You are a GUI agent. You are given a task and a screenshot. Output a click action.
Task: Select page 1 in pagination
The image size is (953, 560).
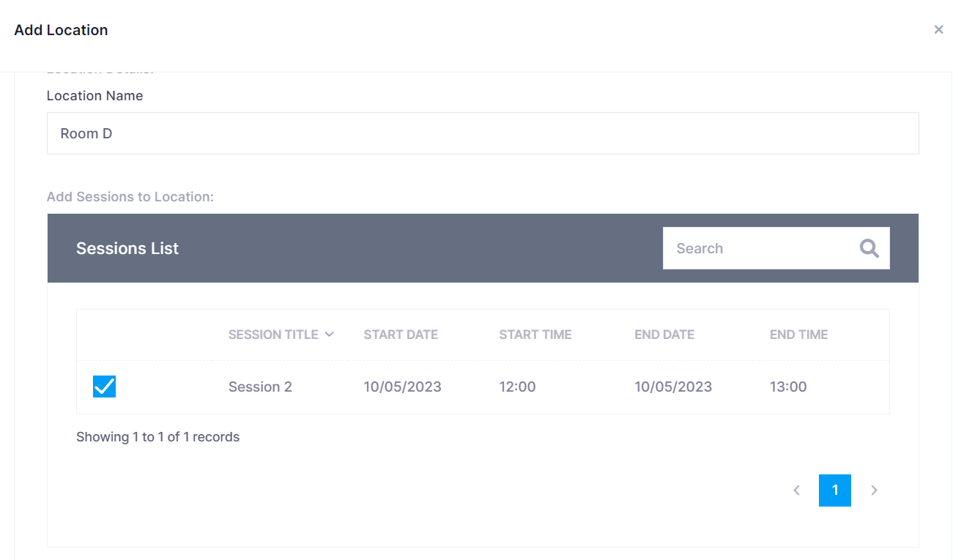[x=834, y=490]
